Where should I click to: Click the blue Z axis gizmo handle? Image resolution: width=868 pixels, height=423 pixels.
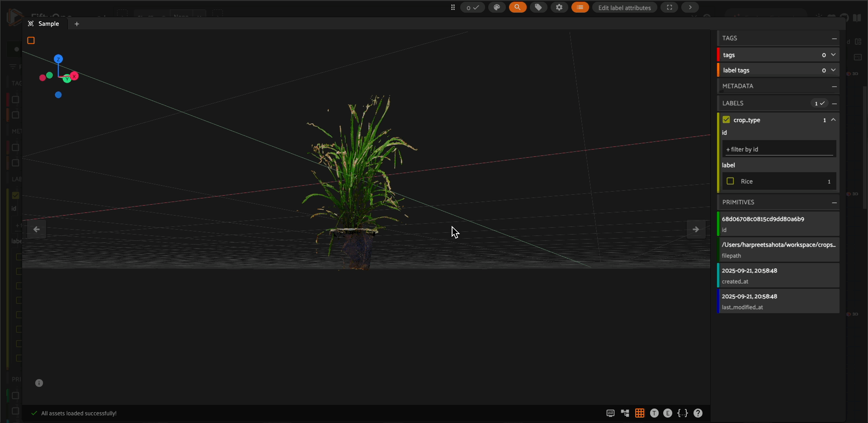58,59
